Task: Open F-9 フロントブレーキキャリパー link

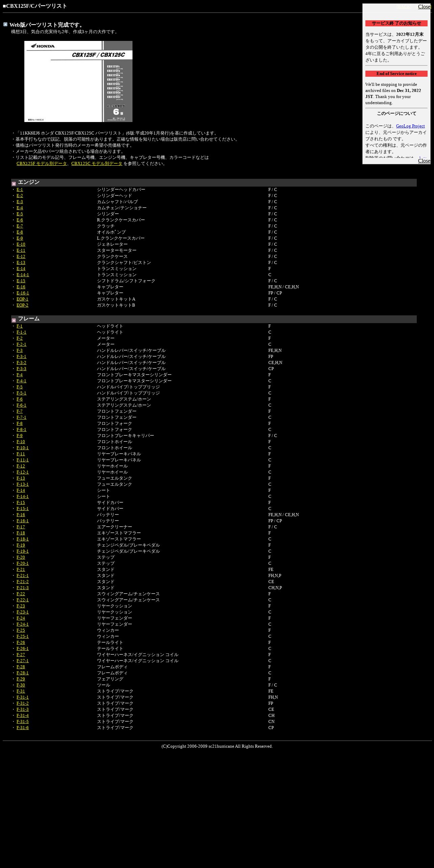Action: pos(20,436)
